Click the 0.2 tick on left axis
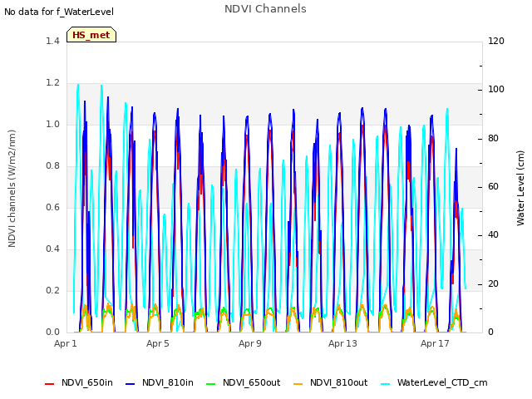Image resolution: width=532 pixels, height=399 pixels. (52, 291)
